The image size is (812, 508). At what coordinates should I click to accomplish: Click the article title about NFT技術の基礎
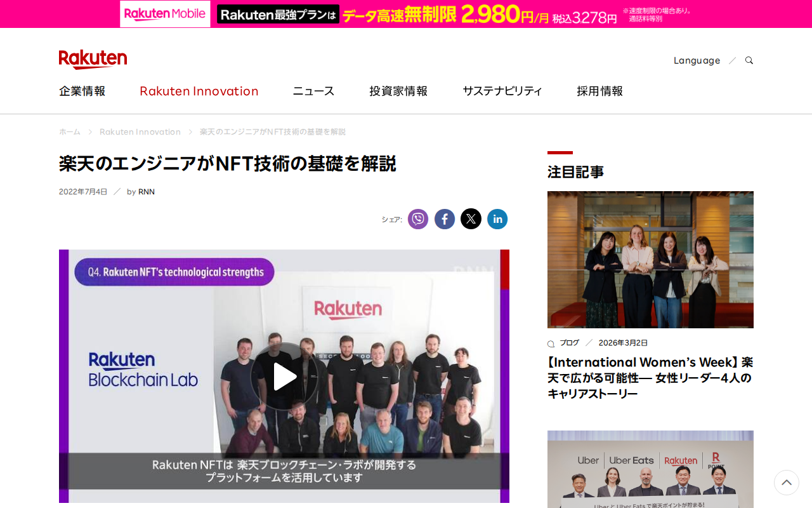(x=228, y=164)
